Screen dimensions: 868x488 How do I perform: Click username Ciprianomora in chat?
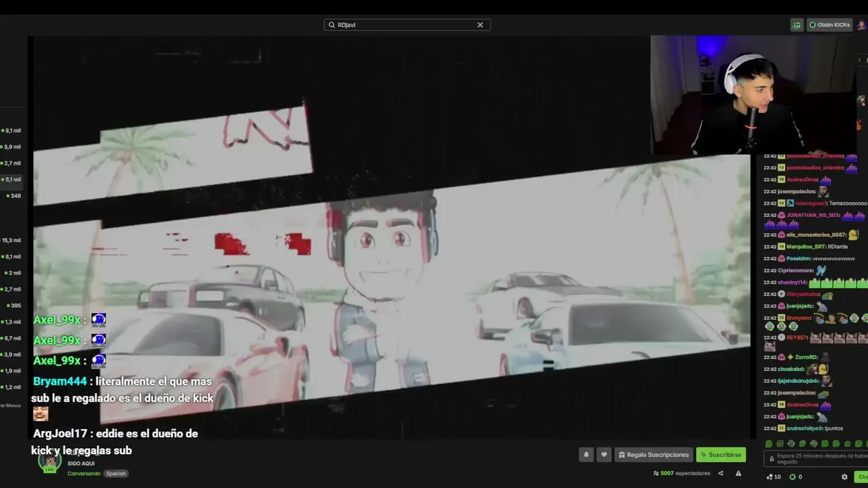[795, 270]
